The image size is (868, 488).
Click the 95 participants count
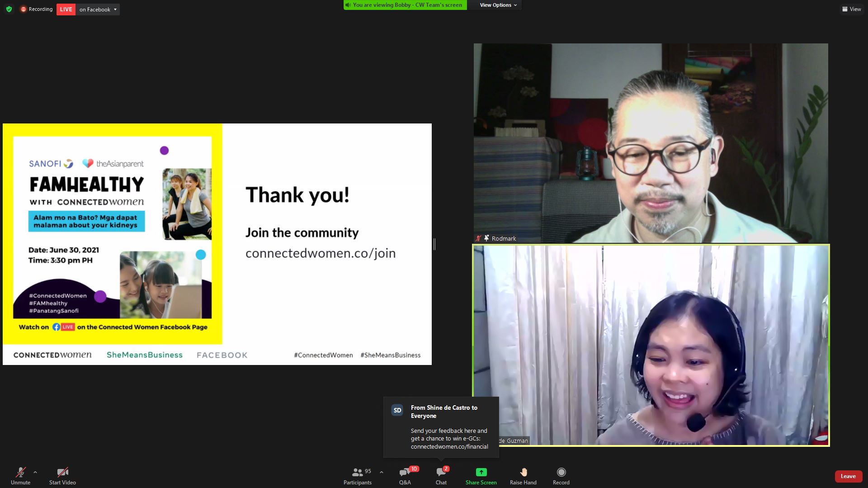[368, 471]
